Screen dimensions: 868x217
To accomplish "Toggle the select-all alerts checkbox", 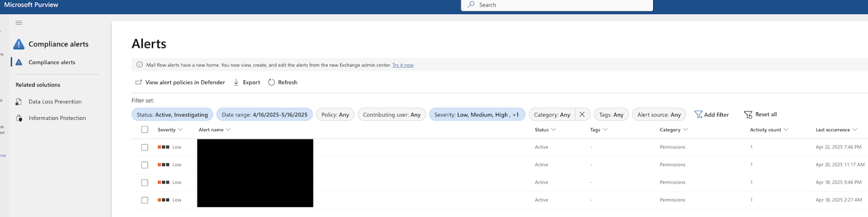I will click(x=144, y=130).
